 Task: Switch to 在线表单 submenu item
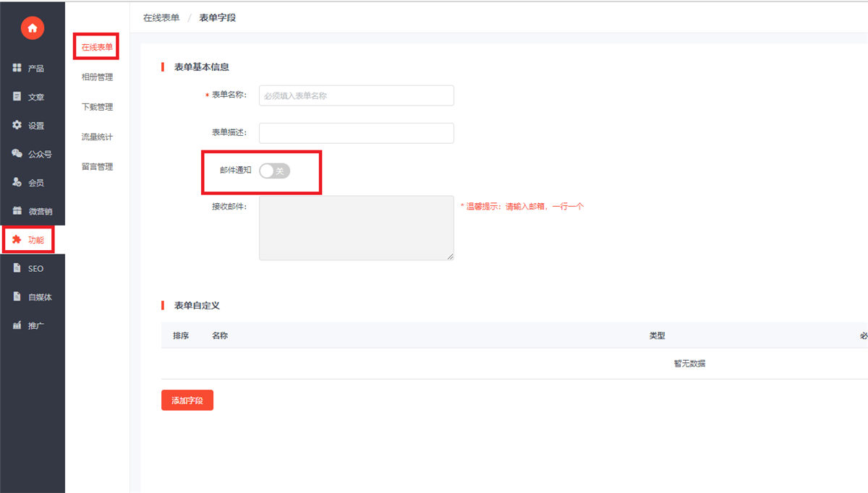97,47
